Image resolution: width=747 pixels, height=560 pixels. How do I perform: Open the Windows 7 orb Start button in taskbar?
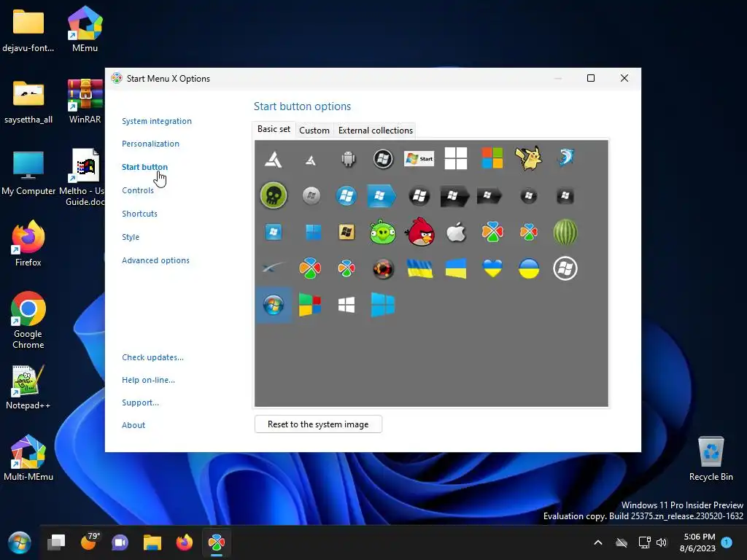pyautogui.click(x=20, y=542)
